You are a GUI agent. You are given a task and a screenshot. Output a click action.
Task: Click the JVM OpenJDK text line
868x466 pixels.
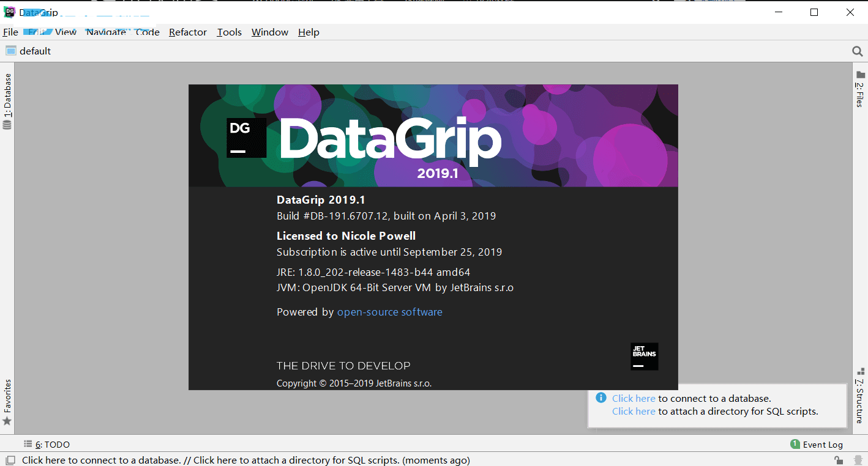point(395,287)
